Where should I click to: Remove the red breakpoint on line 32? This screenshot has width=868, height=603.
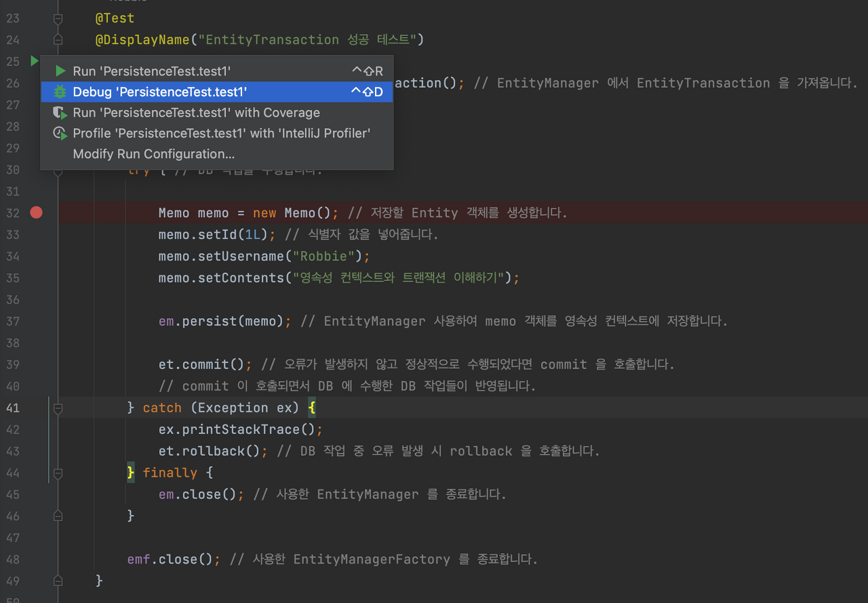click(x=36, y=213)
